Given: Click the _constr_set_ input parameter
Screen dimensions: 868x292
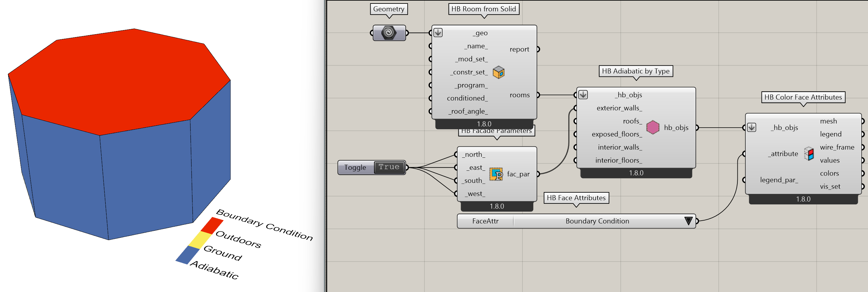Looking at the screenshot, I should coord(469,72).
